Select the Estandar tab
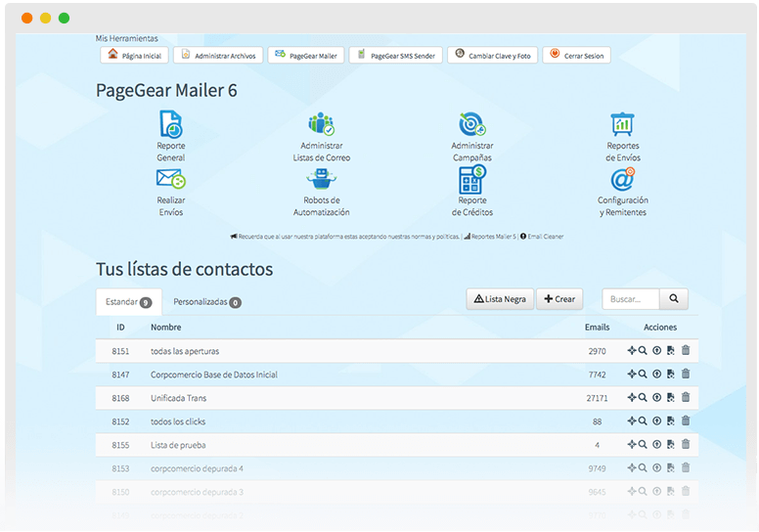This screenshot has width=759, height=532. point(128,302)
